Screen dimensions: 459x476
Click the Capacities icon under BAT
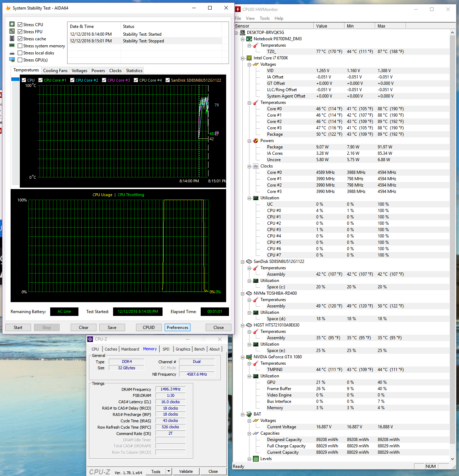[256, 433]
